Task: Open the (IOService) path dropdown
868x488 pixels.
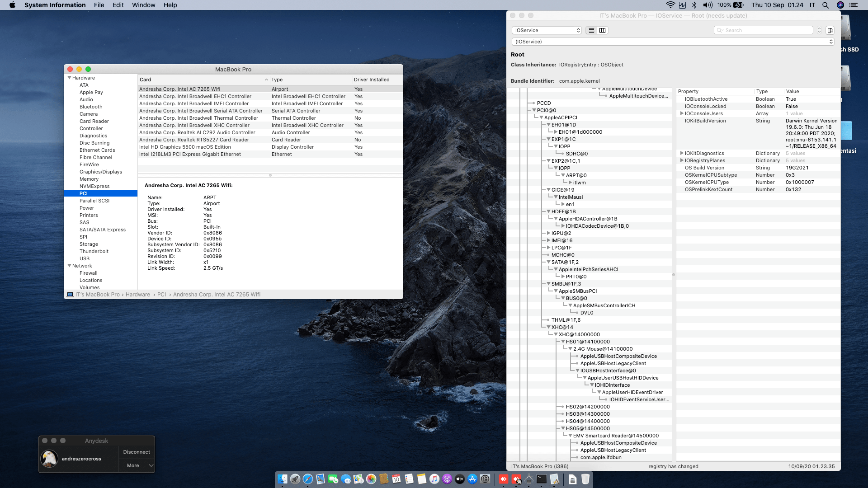Action: click(x=673, y=42)
